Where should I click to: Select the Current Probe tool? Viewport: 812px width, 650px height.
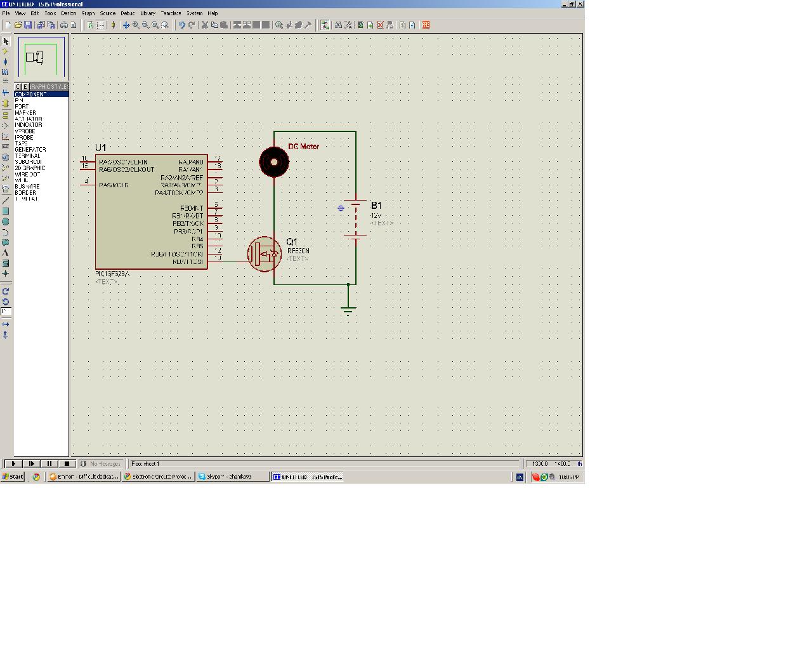point(6,178)
